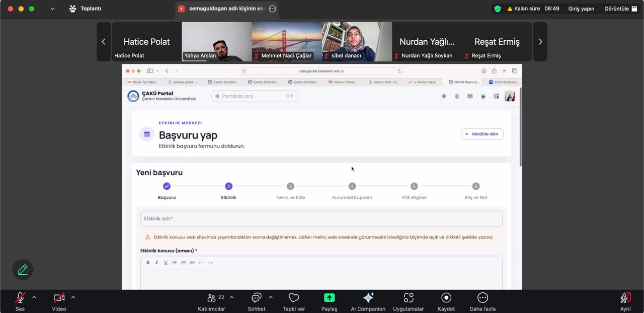Open AI Companion

(x=368, y=302)
